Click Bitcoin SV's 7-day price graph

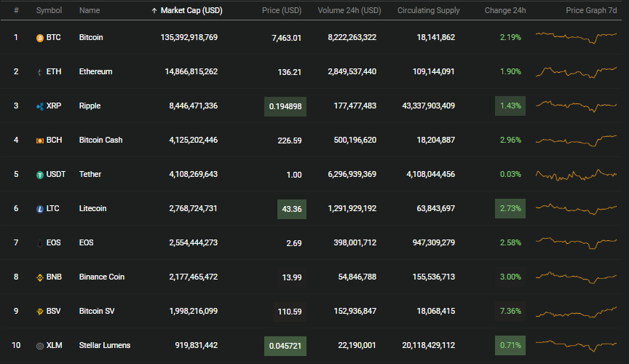[x=576, y=312]
